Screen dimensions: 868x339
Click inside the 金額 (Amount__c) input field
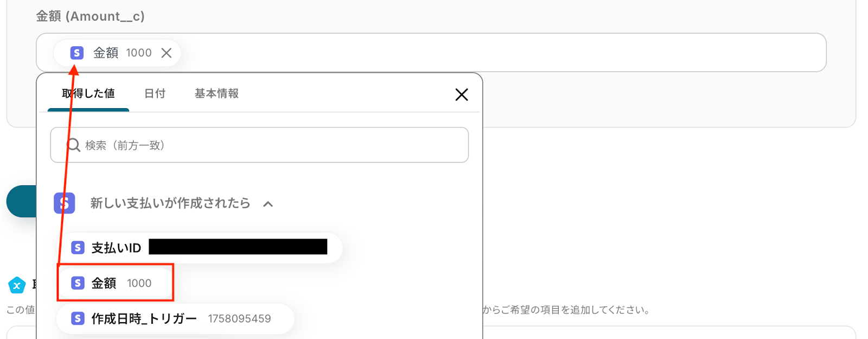click(488, 53)
